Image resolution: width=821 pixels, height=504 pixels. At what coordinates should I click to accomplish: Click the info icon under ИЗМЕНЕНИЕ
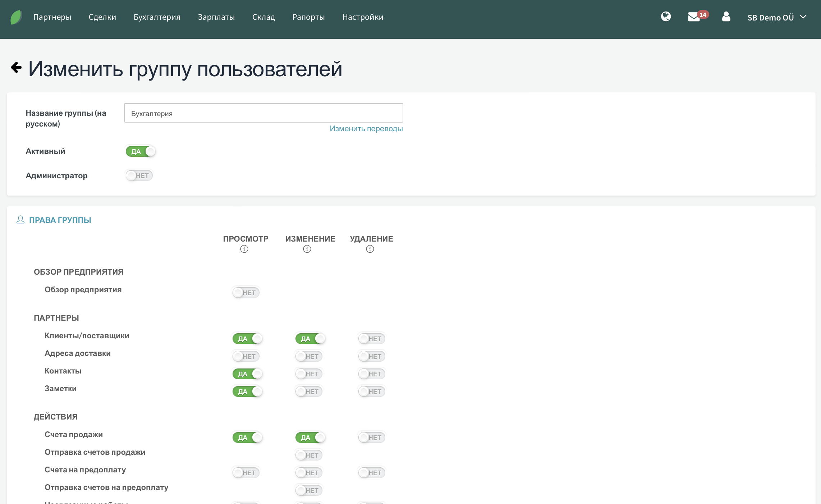[x=307, y=249]
